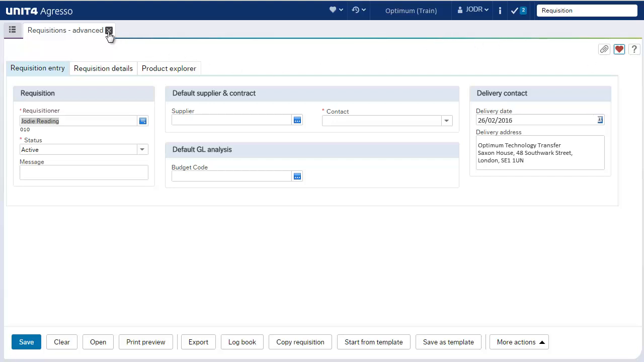Click the Delivery address text box
This screenshot has width=644, height=362.
(x=540, y=152)
